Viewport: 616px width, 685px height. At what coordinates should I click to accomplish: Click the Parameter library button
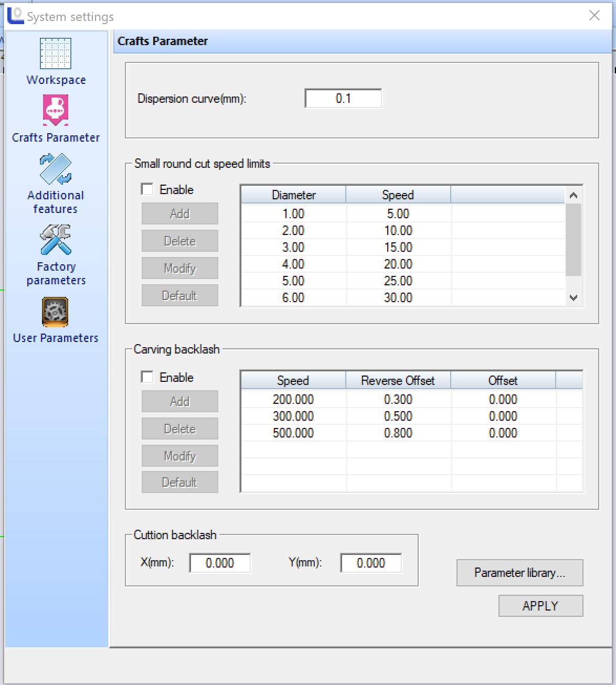pyautogui.click(x=519, y=573)
